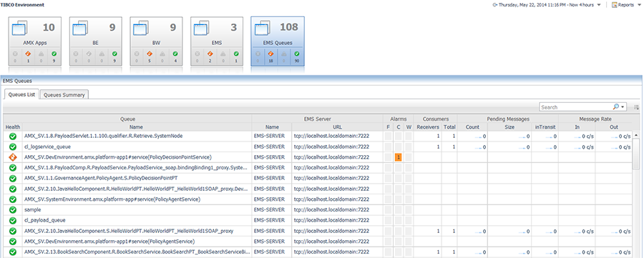The width and height of the screenshot is (644, 258).
Task: Click the critical status icon in BE tile
Action: coord(89,54)
